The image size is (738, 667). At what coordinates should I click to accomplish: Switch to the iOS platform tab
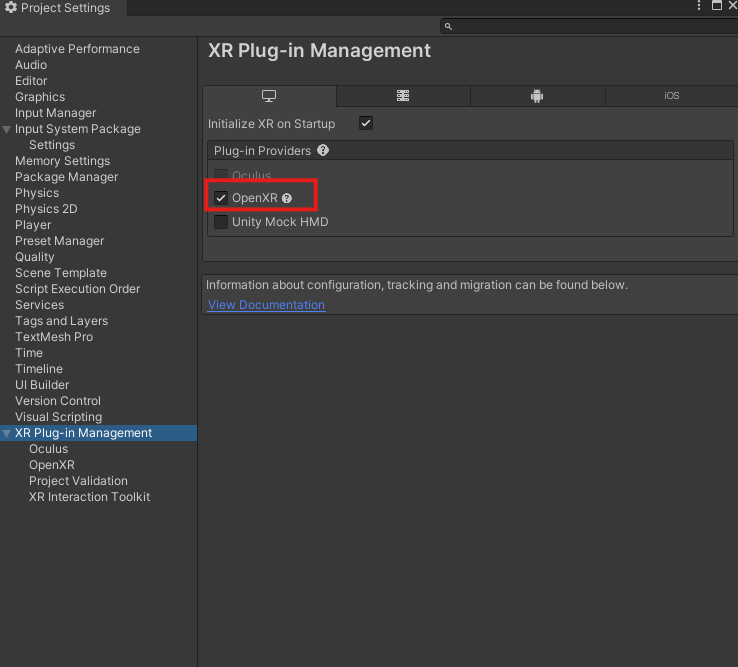coord(672,96)
